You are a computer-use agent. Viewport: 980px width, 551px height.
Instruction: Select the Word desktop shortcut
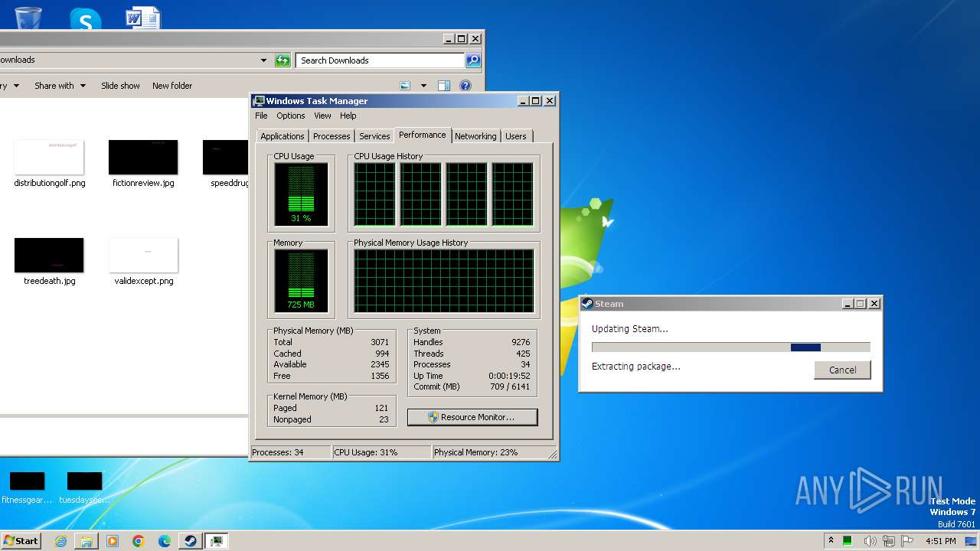pyautogui.click(x=143, y=17)
